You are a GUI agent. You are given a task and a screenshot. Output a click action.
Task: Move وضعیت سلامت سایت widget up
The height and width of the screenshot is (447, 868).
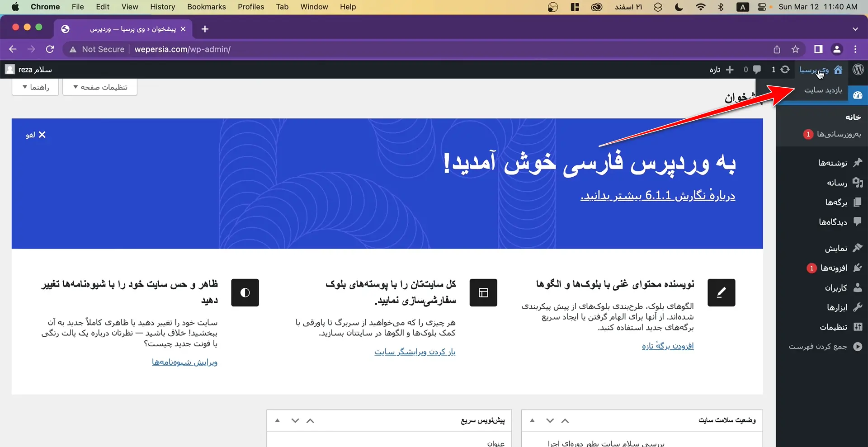pos(565,421)
